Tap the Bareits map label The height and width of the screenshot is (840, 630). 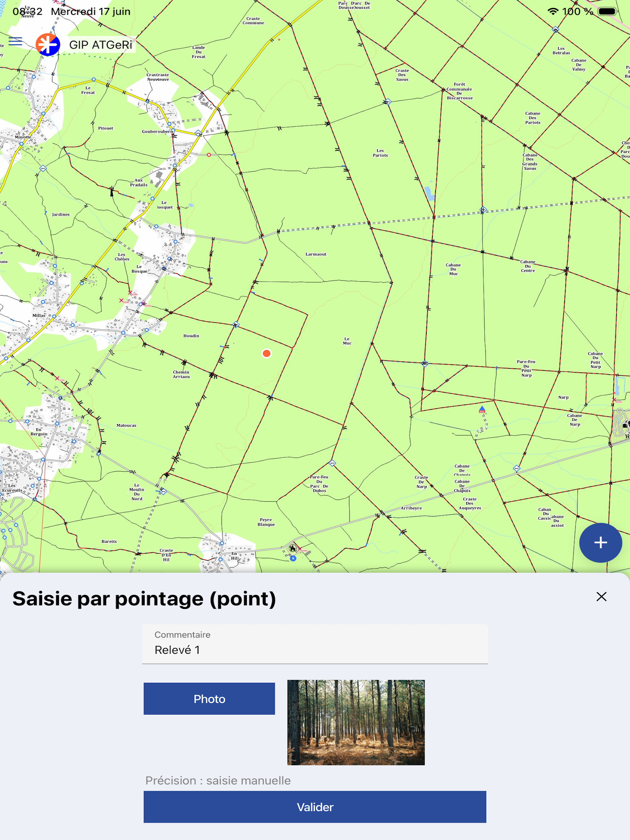tap(109, 541)
